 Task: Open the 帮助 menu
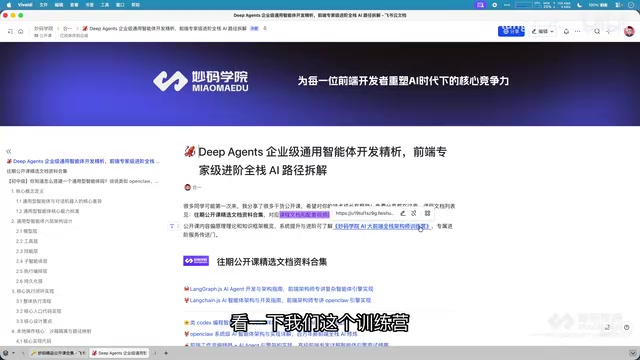(x=136, y=5)
